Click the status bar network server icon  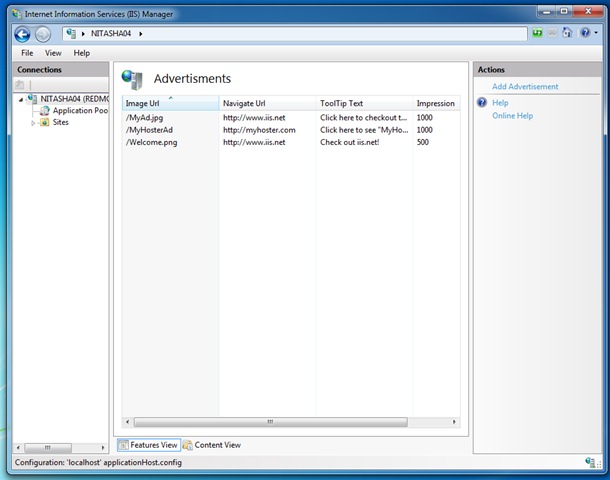pyautogui.click(x=590, y=462)
